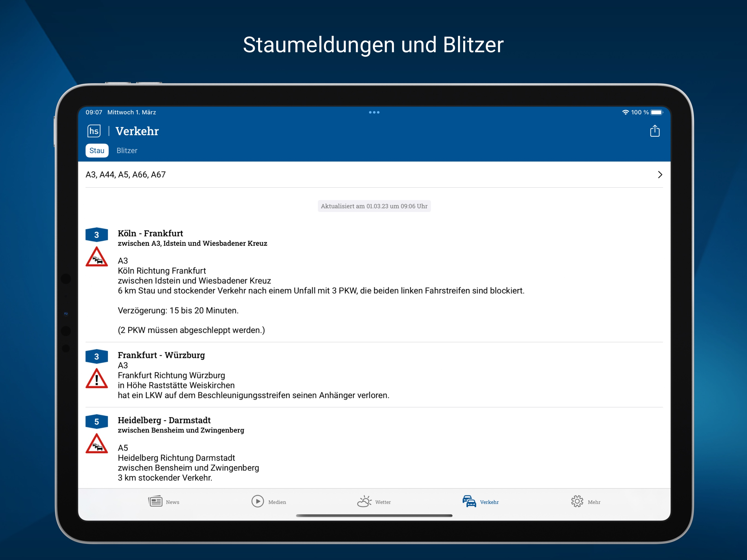Tap the Verkehr page title
The image size is (747, 560).
[137, 131]
